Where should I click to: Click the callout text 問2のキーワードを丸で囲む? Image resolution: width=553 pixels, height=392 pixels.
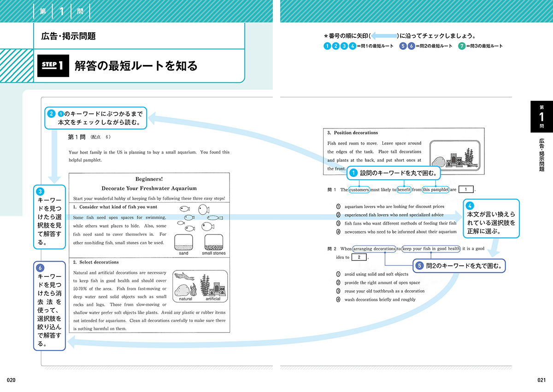tap(464, 266)
